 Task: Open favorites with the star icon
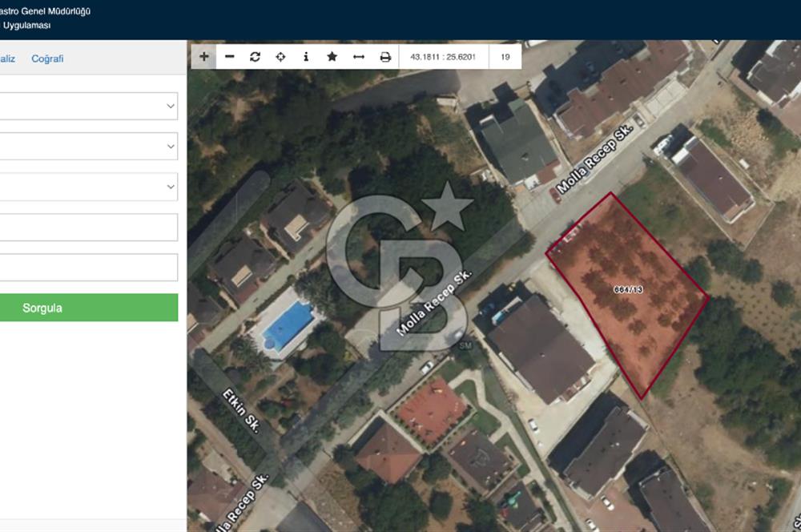332,57
